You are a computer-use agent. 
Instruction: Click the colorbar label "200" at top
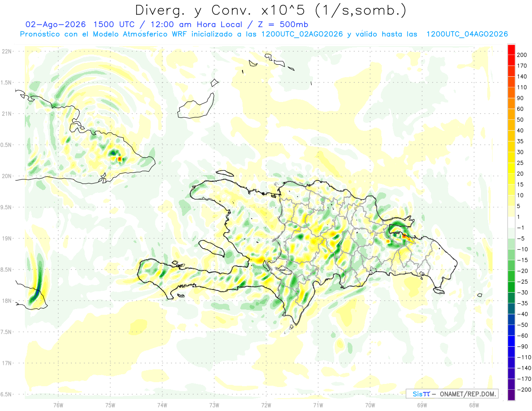click(522, 55)
